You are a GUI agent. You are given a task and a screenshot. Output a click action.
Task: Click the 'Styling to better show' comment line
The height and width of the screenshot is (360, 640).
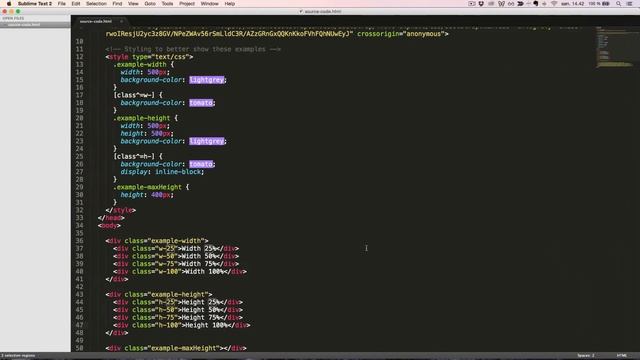(193, 49)
